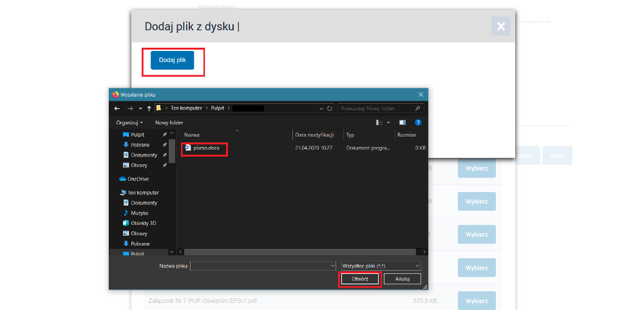644x310 pixels.
Task: Click the search magnifier icon
Action: tap(418, 108)
